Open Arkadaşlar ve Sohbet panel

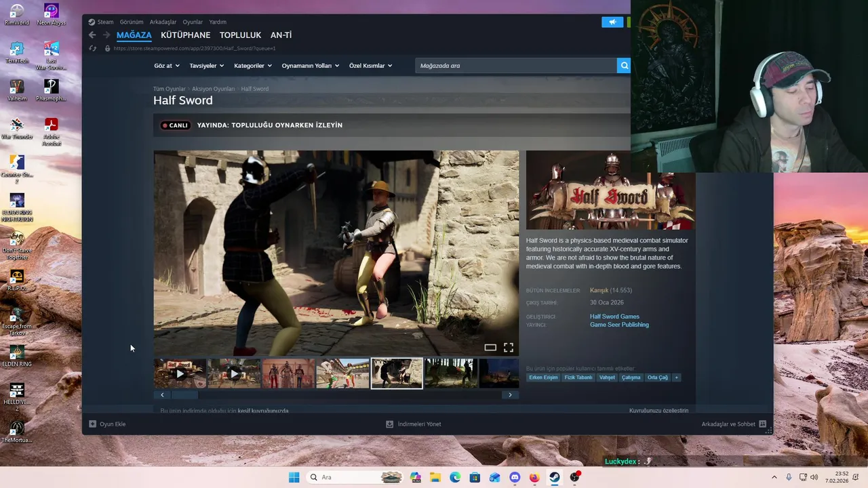point(734,424)
